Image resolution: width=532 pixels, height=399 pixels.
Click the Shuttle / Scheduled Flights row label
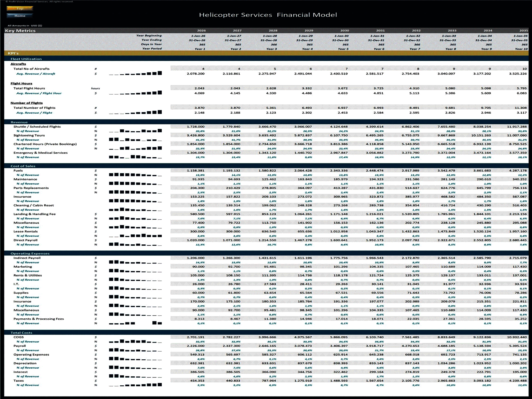pyautogui.click(x=37, y=127)
